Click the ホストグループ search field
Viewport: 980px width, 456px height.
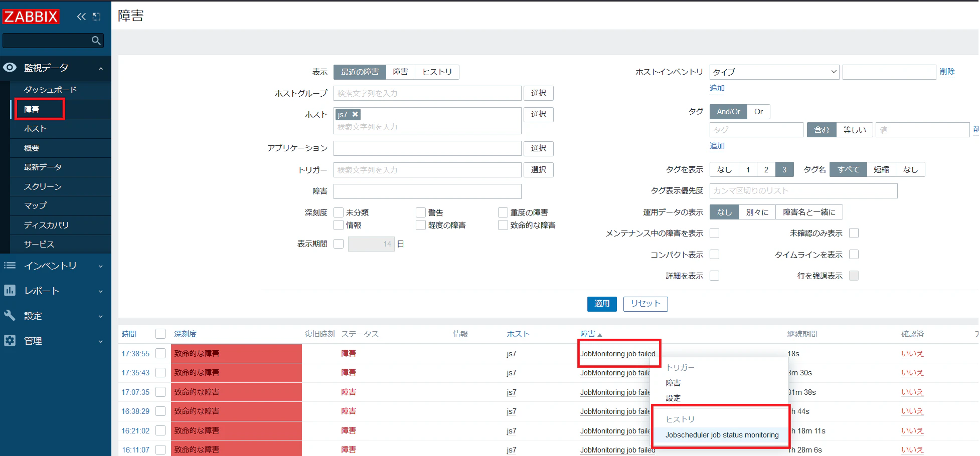427,93
